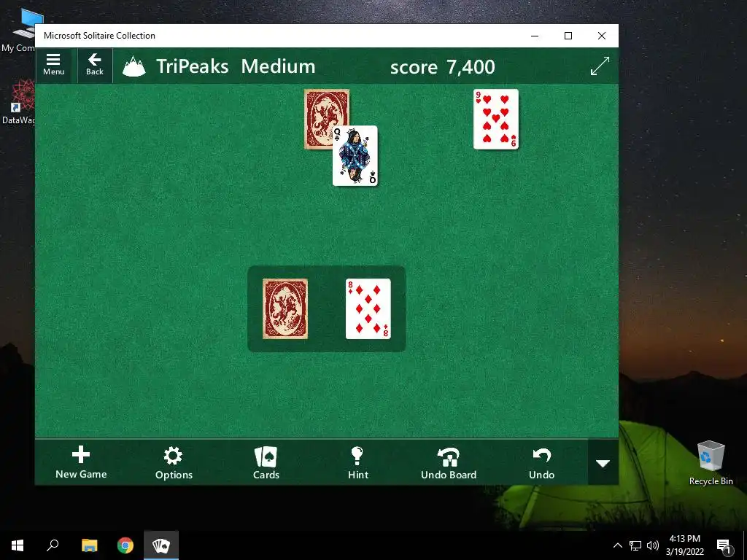Show hidden system tray icons
Viewport: 747px width, 560px height.
[617, 545]
